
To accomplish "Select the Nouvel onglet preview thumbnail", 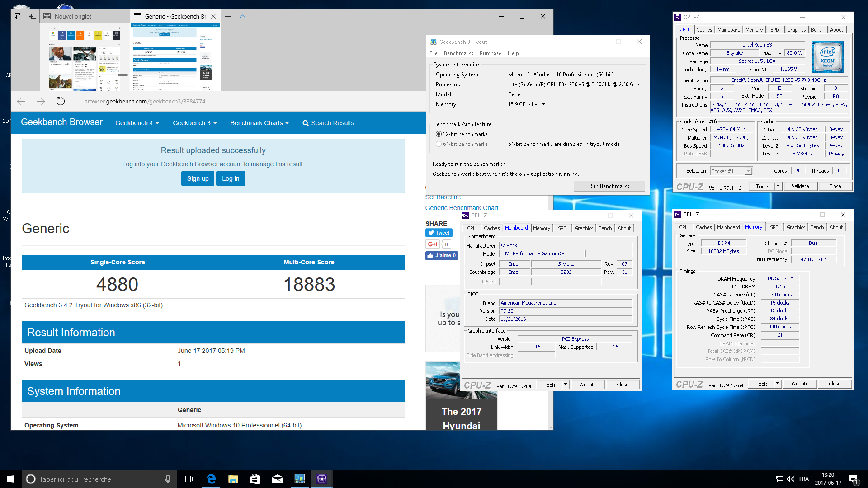I will 85,57.
